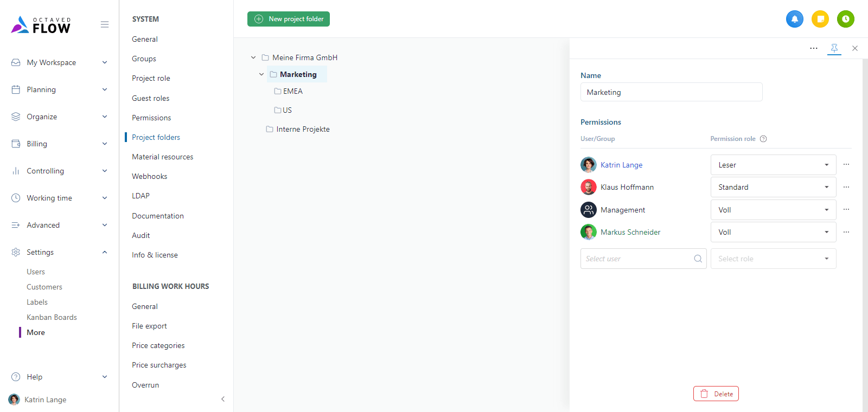
Task: Collapse the settings submenu with the left arrow
Action: pyautogui.click(x=222, y=399)
